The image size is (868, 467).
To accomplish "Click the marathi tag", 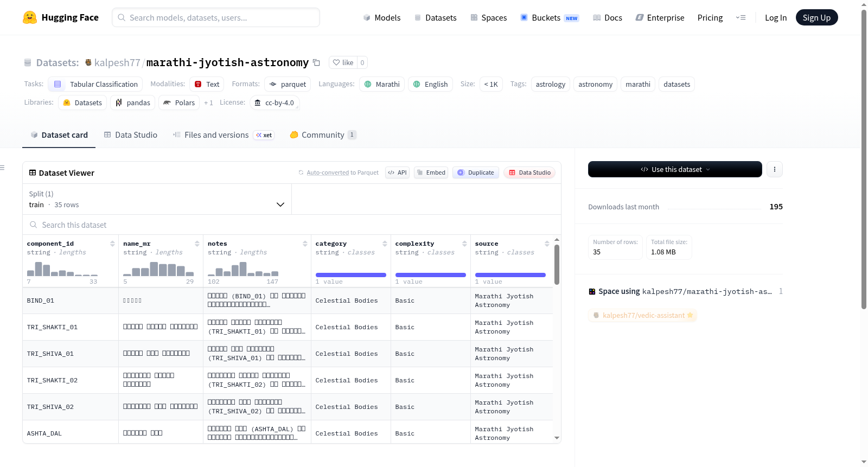I will tap(638, 84).
